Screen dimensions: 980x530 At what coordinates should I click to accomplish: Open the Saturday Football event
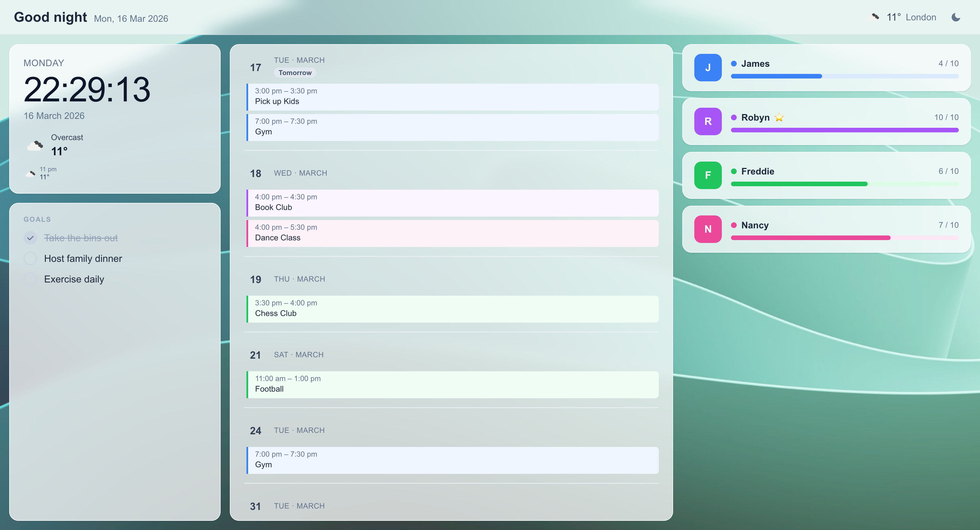tap(452, 385)
